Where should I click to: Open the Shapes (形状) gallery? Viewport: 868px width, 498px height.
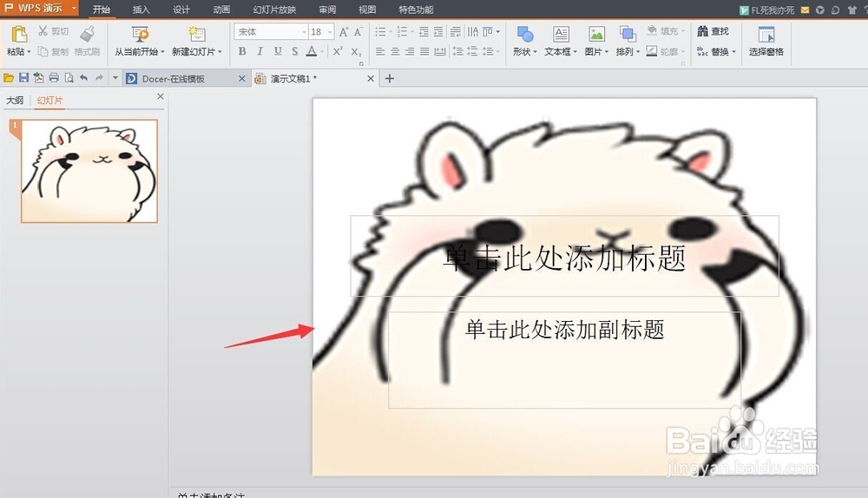525,42
